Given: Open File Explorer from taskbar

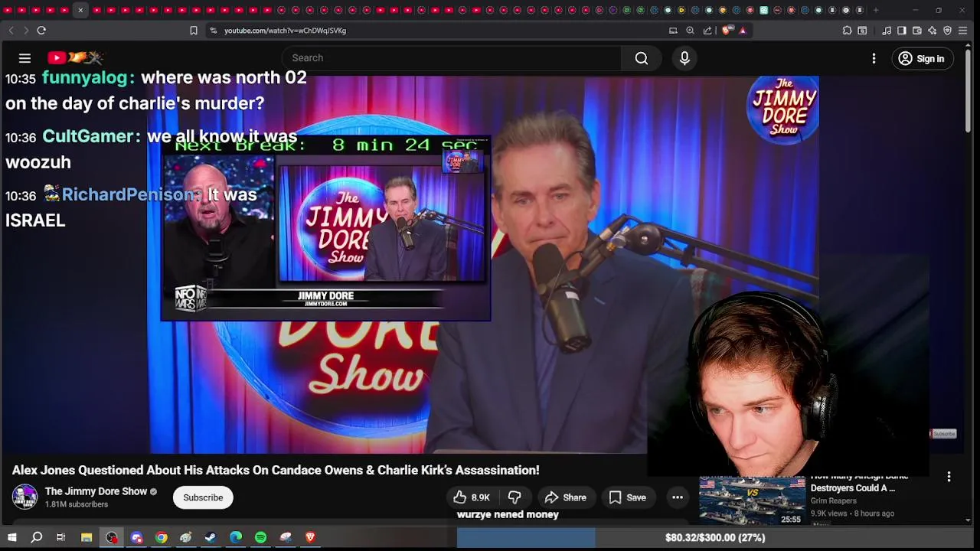Looking at the screenshot, I should click(x=87, y=537).
